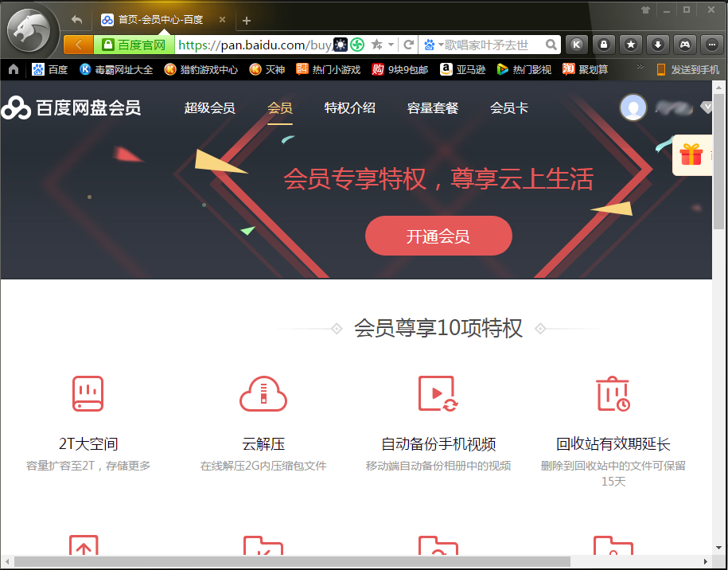Image resolution: width=728 pixels, height=570 pixels.
Task: Expand the account dropdown beside the avatar
Action: [x=707, y=107]
